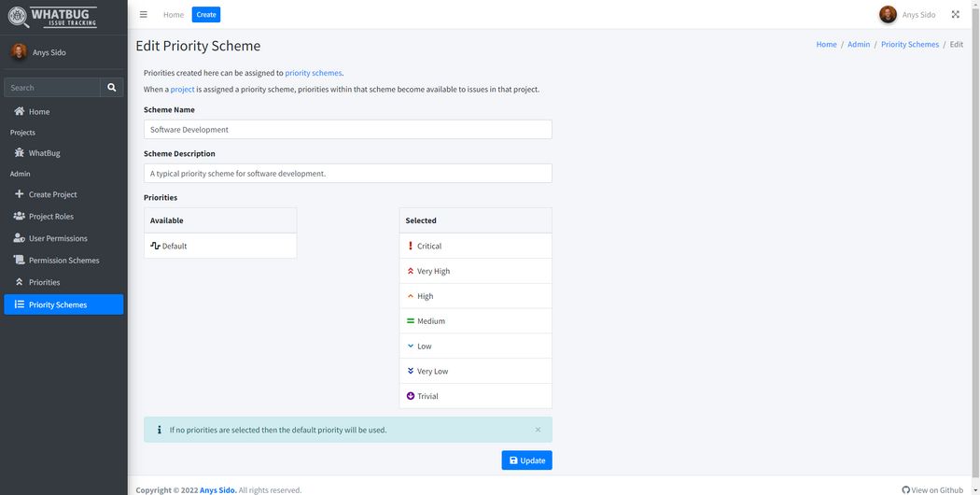Screen dimensions: 980x495
Task: Open the Priorities admin page
Action: tap(44, 282)
